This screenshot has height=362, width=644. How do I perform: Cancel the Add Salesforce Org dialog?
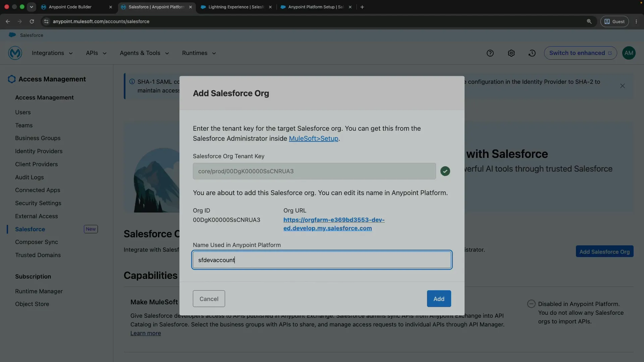tap(209, 299)
